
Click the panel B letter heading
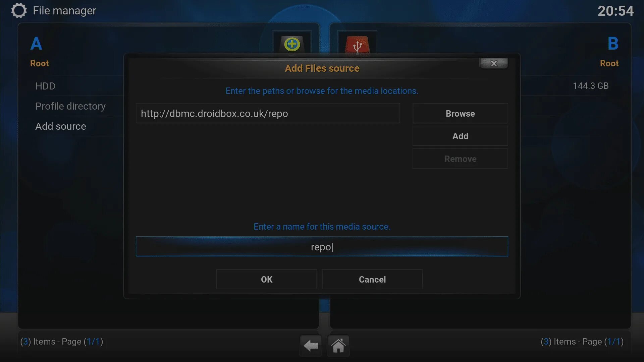click(613, 44)
